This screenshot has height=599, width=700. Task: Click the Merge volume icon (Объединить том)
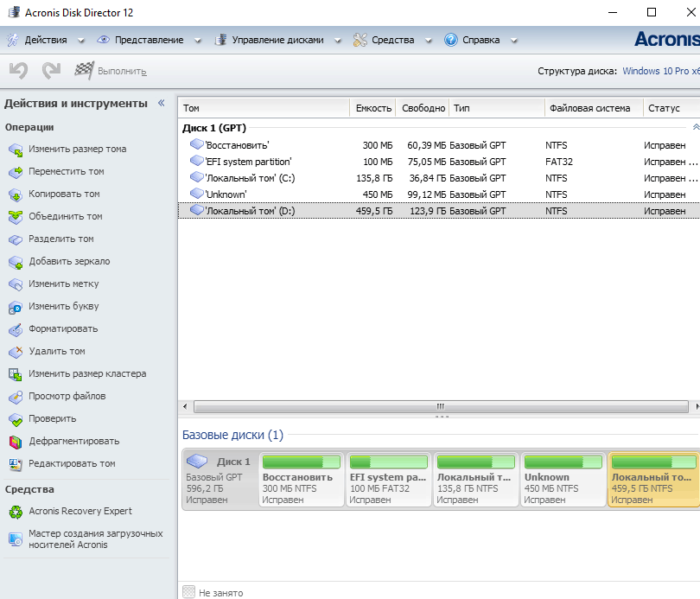16,217
